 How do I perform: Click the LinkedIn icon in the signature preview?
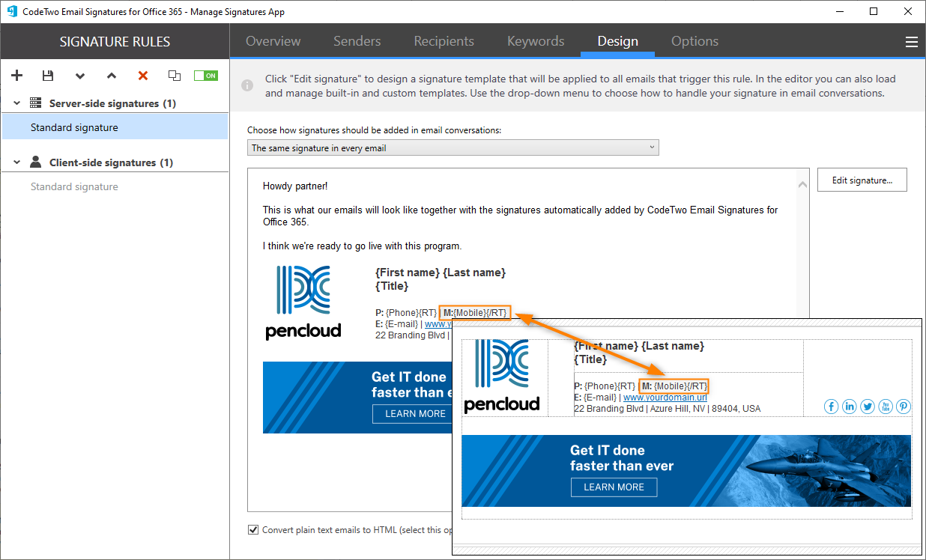(849, 407)
